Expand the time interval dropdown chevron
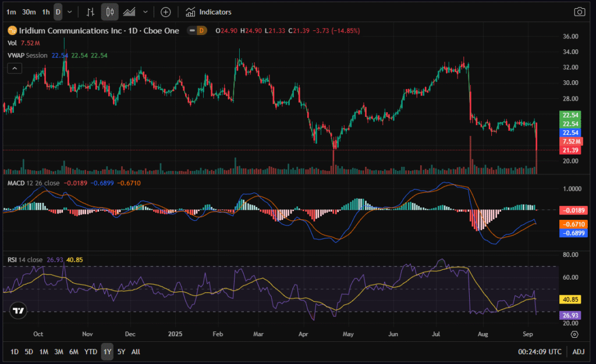 click(70, 12)
